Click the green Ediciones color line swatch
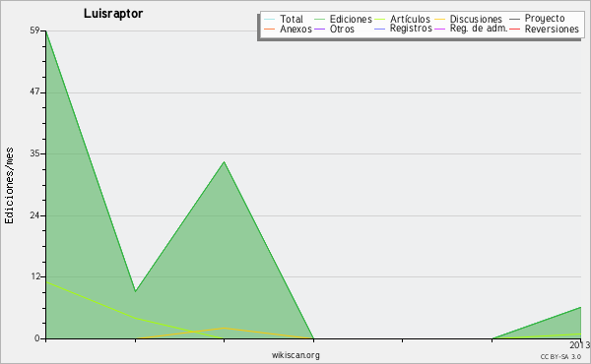 point(319,19)
